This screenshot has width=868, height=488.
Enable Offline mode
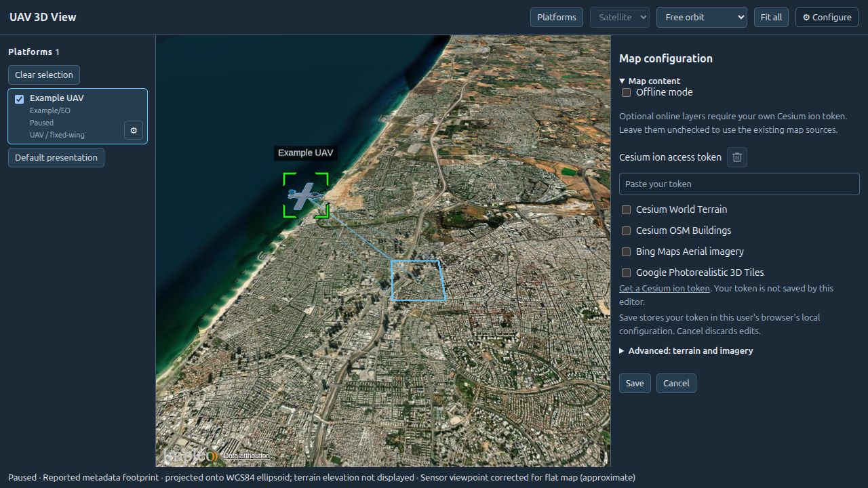click(626, 92)
